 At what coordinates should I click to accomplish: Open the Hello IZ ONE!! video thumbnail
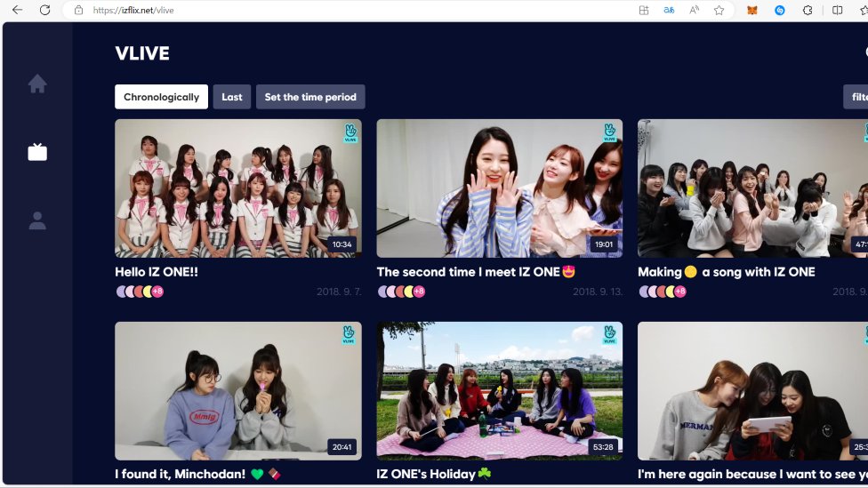(238, 188)
